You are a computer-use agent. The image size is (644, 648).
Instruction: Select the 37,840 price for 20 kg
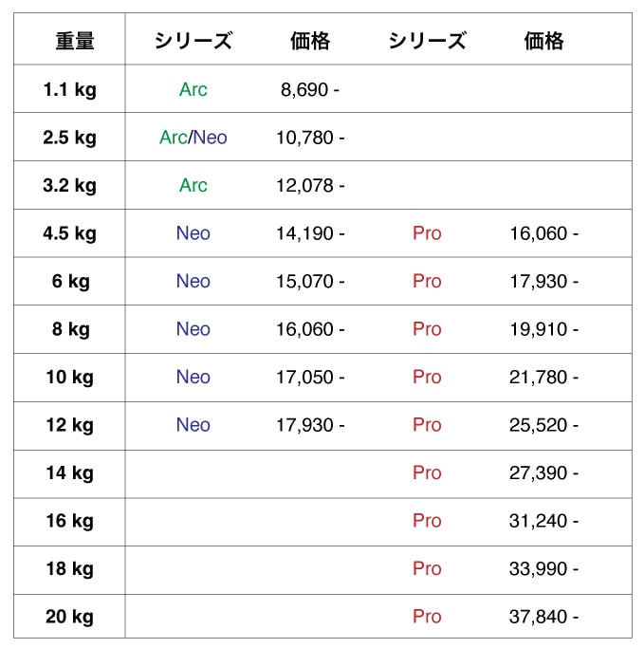coord(543,617)
